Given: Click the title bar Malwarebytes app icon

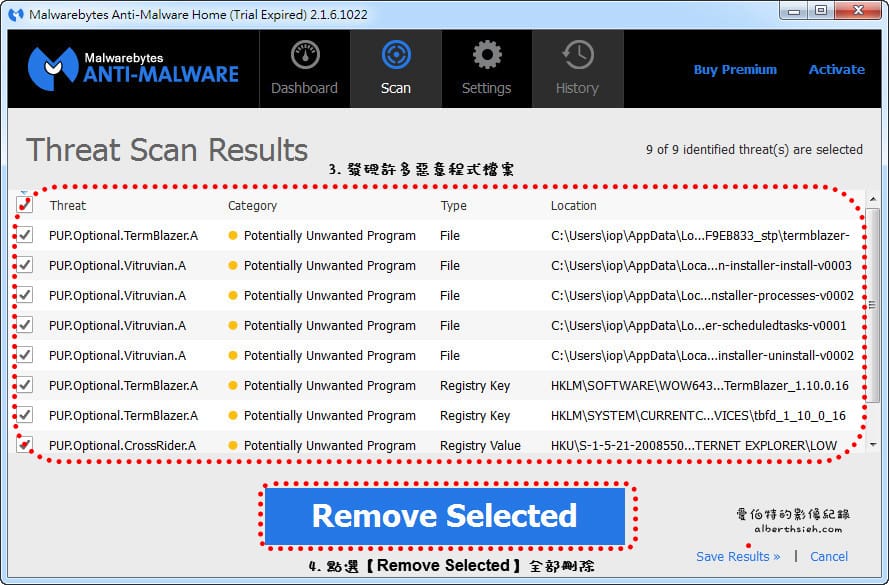Looking at the screenshot, I should [x=16, y=14].
